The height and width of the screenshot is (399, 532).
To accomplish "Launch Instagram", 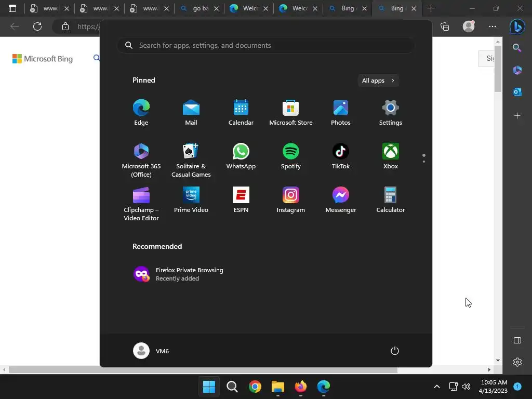I will pyautogui.click(x=291, y=200).
